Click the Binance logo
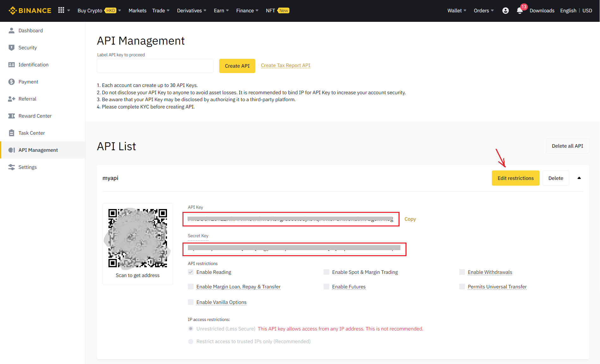This screenshot has width=600, height=364. click(x=30, y=10)
